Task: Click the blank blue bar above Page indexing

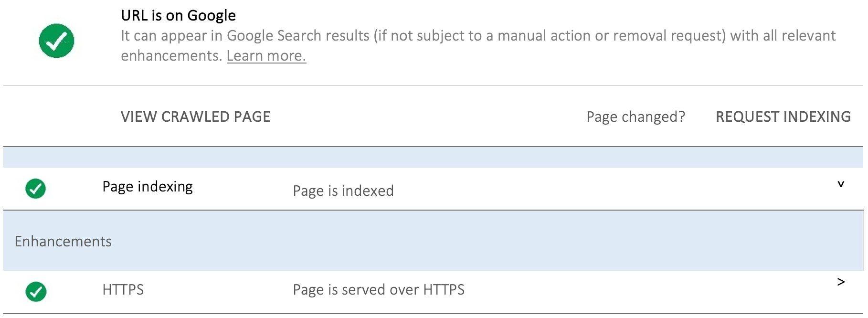Action: 433,157
